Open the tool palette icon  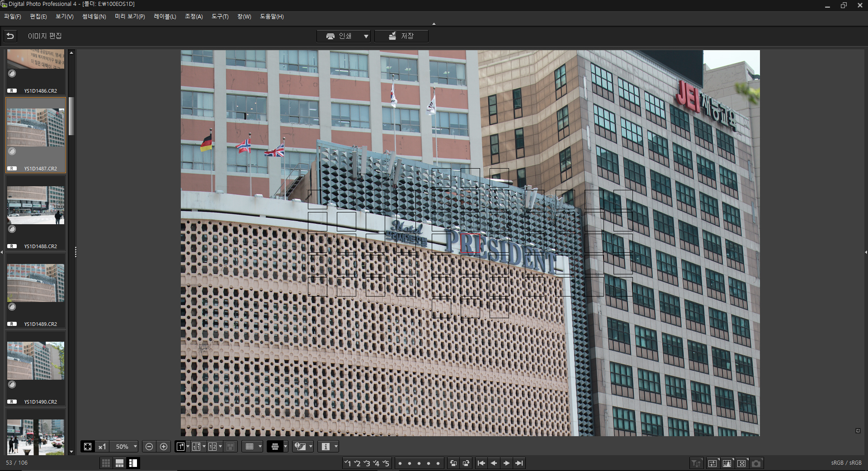712,463
